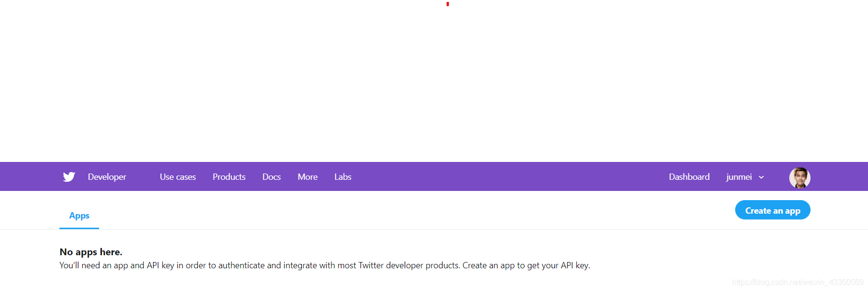Screen dimensions: 868x291
Task: Click the Create an app button
Action: [x=773, y=210]
